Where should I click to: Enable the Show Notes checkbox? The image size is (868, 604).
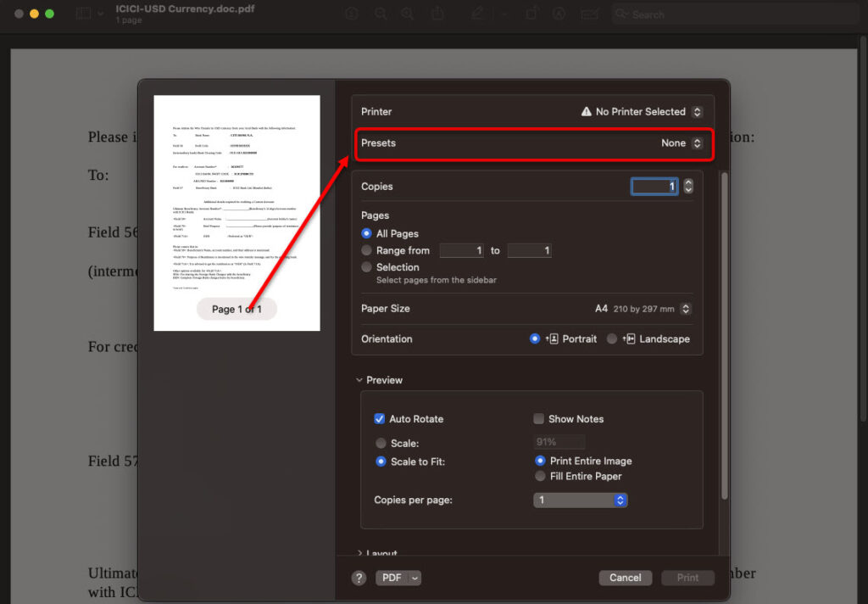pyautogui.click(x=538, y=419)
